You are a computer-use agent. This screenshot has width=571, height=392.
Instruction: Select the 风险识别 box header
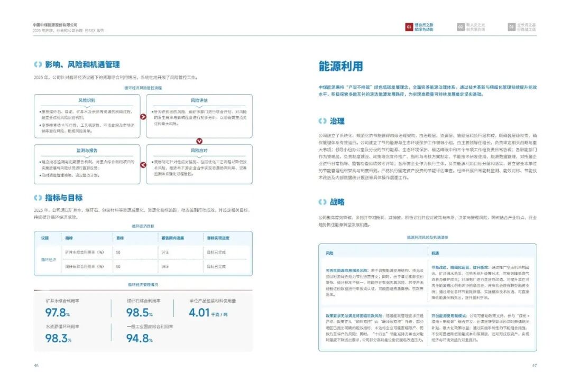87,100
